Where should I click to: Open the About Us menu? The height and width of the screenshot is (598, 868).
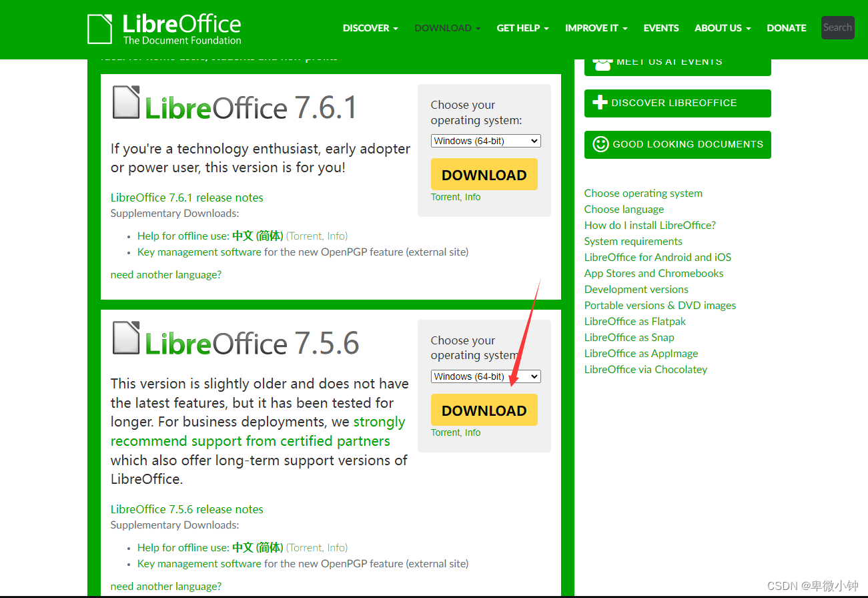(x=723, y=28)
